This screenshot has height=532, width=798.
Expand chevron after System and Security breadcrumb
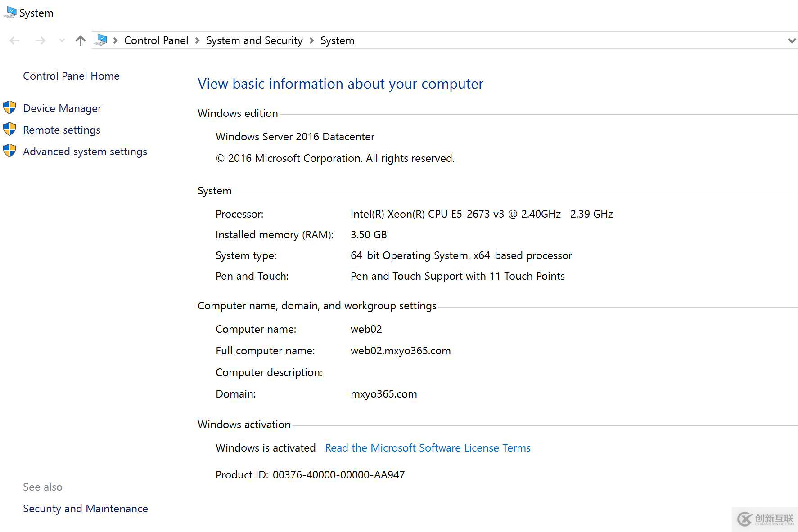click(311, 40)
